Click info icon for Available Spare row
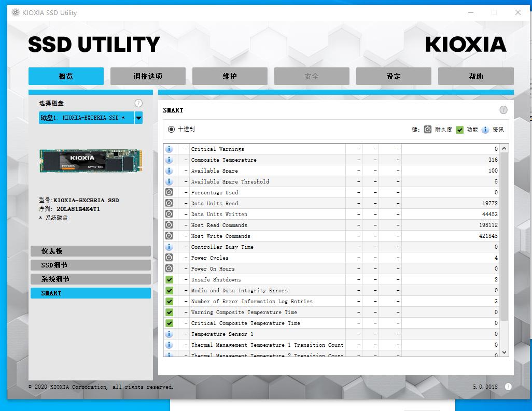Image resolution: width=532 pixels, height=411 pixels. tap(169, 171)
